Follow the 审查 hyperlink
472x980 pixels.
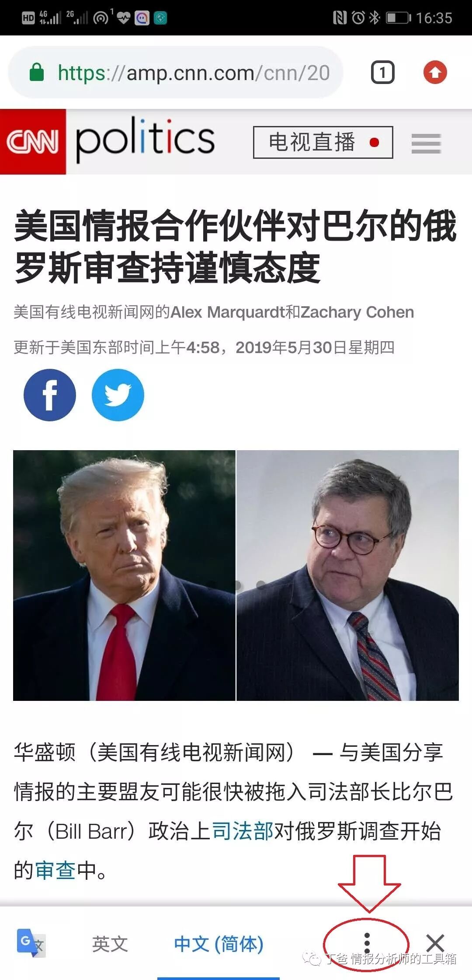[56, 870]
